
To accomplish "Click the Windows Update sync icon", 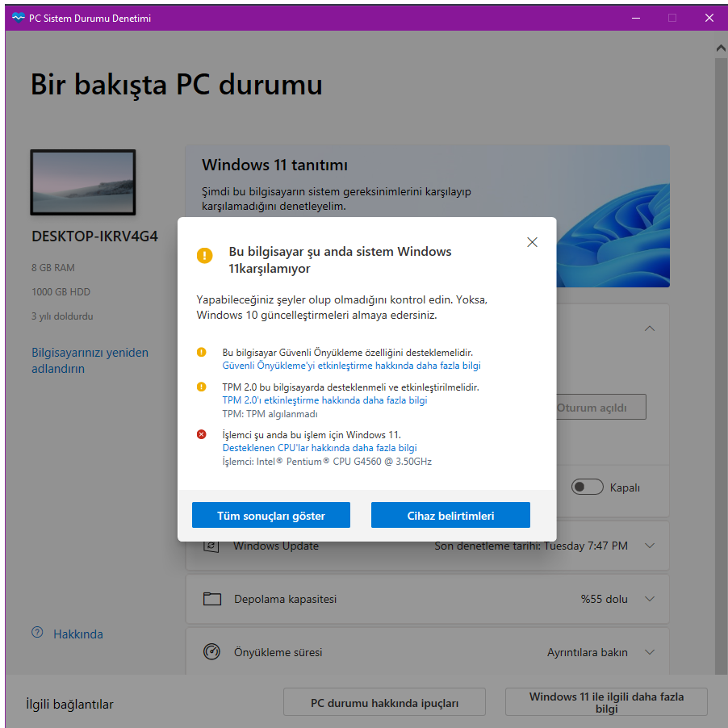I will [211, 546].
